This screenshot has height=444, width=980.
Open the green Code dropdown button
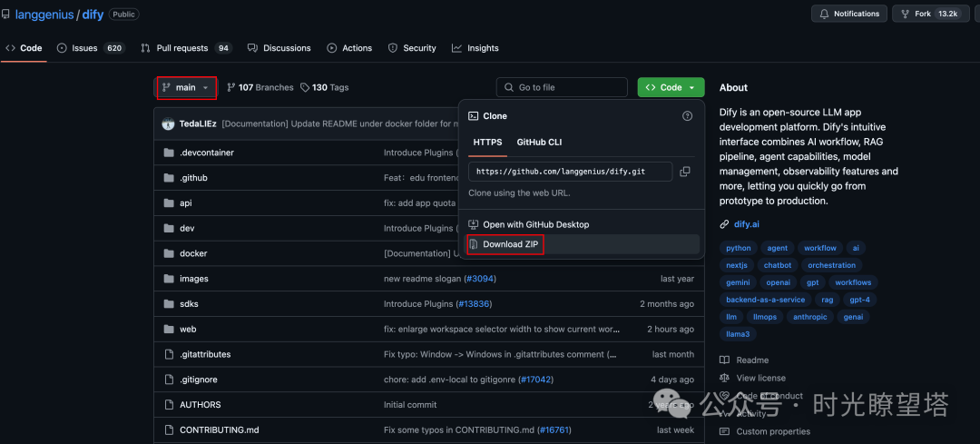point(671,87)
